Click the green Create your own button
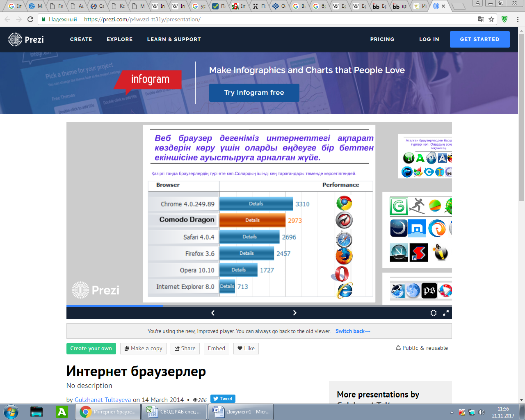The width and height of the screenshot is (525, 420). pos(91,349)
